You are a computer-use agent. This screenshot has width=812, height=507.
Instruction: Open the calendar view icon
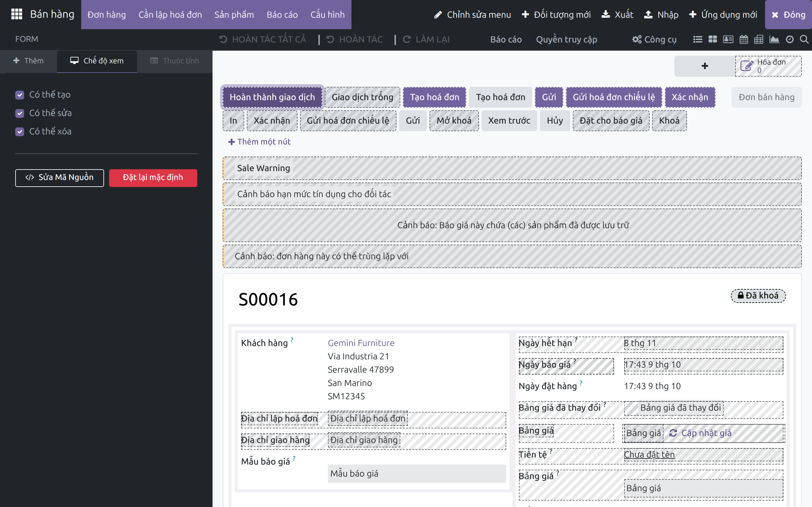pyautogui.click(x=744, y=40)
